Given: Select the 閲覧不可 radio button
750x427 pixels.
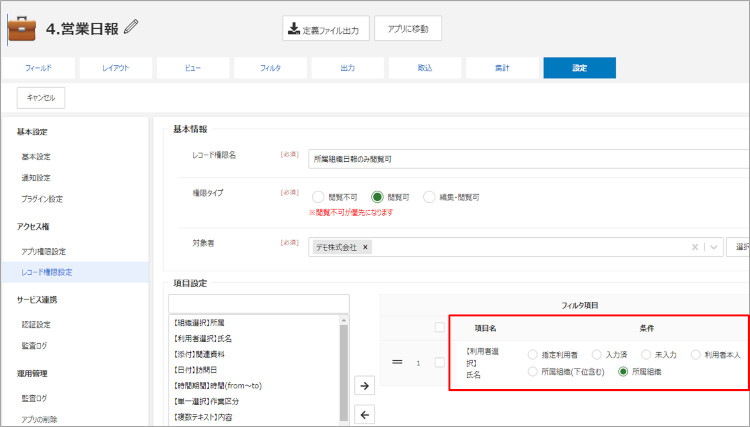Looking at the screenshot, I should (x=318, y=197).
